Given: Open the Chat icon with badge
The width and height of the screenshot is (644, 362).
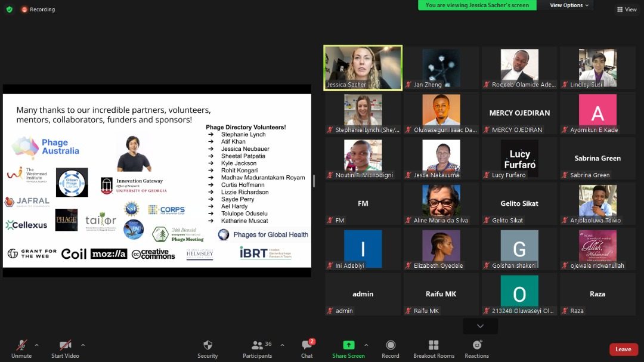Looking at the screenshot, I should coord(307,345).
